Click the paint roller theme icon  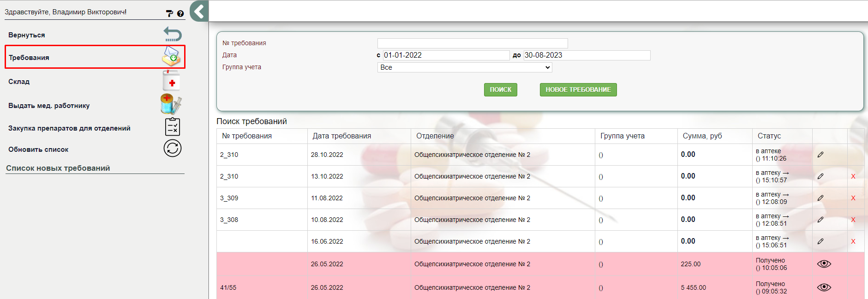[x=169, y=14]
